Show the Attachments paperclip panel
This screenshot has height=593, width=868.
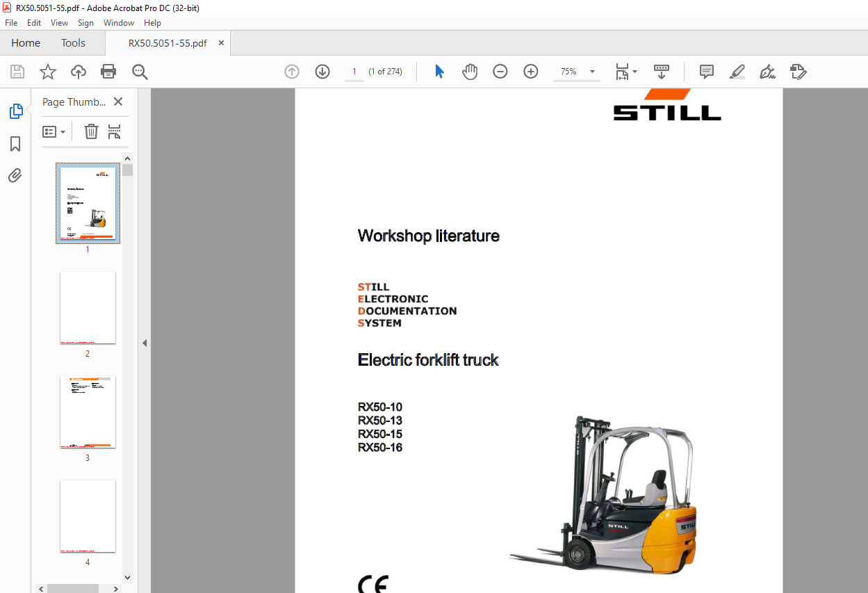pyautogui.click(x=15, y=175)
